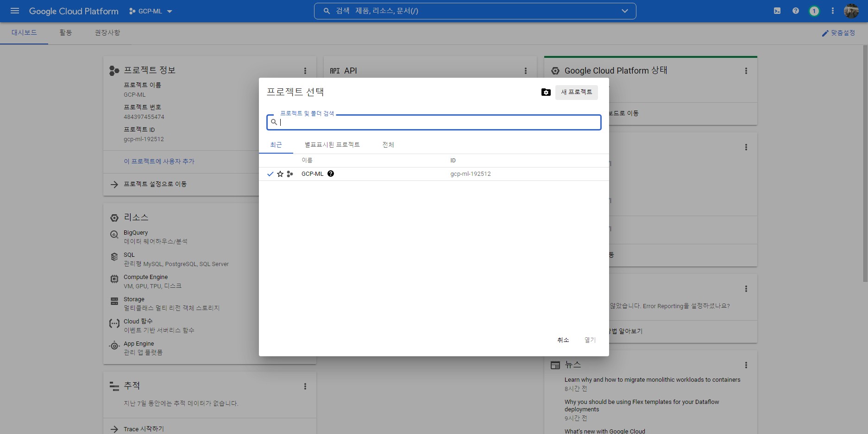Screen dimensions: 868x434
Task: Click Google Cloud Platform logo text
Action: 74,11
